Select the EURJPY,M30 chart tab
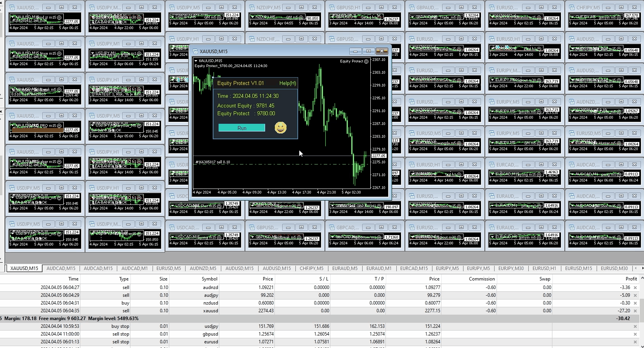 (511, 268)
